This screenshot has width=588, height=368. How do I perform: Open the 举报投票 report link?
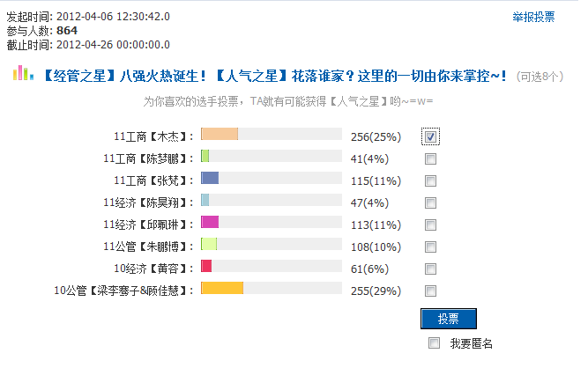(x=533, y=17)
